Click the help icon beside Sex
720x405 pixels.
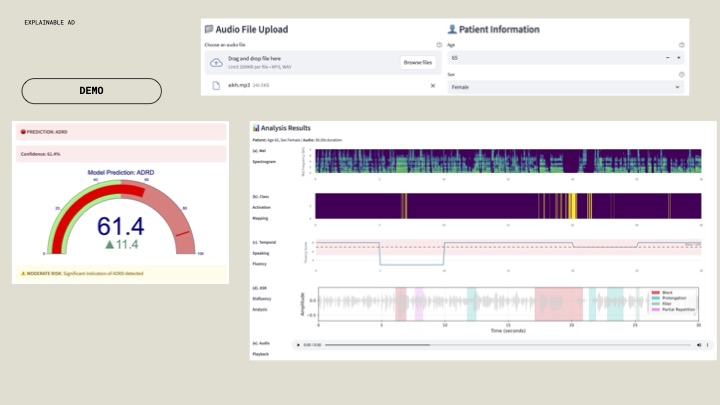tap(682, 74)
